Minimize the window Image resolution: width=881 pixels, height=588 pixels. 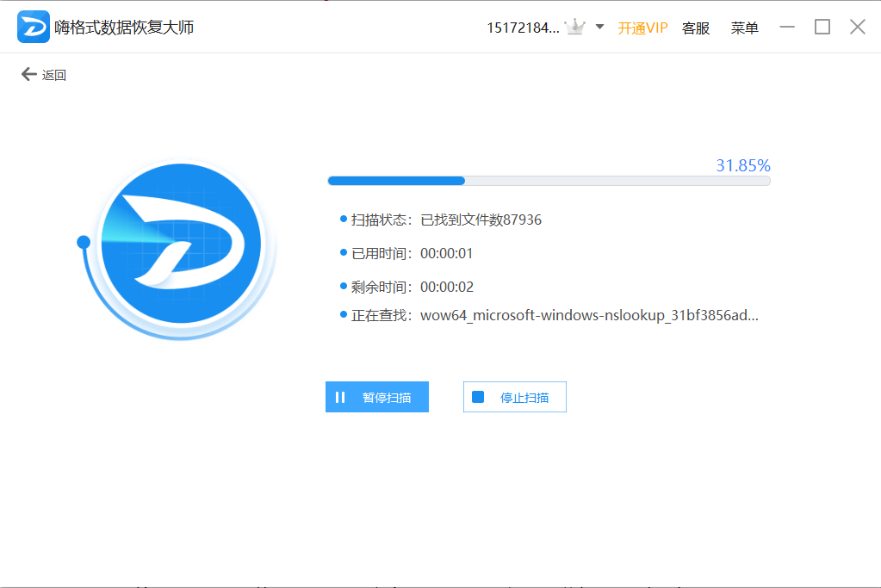[x=787, y=27]
